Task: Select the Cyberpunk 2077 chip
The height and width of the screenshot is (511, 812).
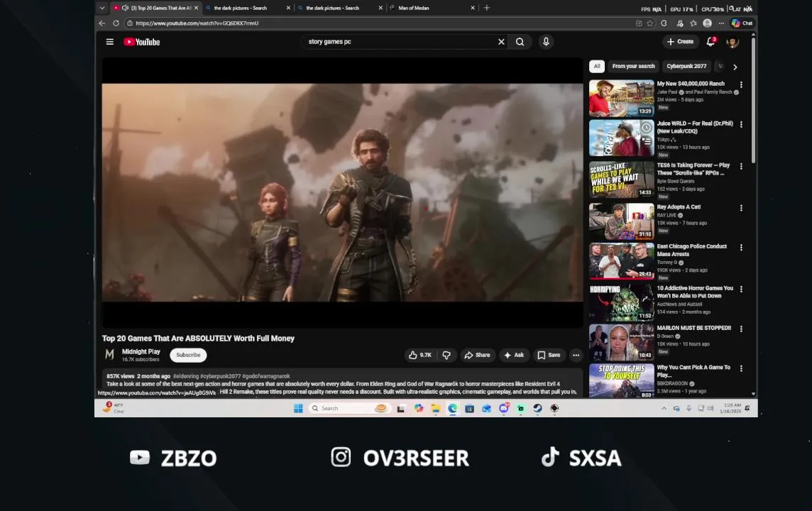Action: coord(686,66)
